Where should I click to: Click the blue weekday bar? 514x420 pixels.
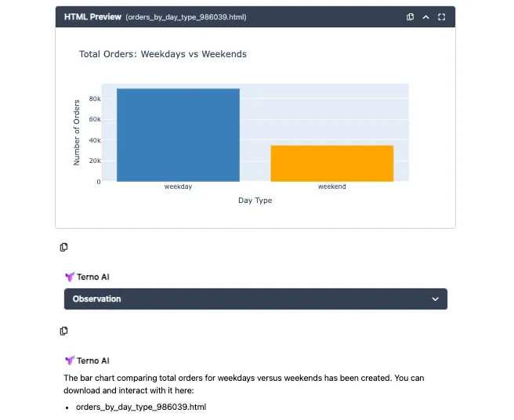click(178, 135)
